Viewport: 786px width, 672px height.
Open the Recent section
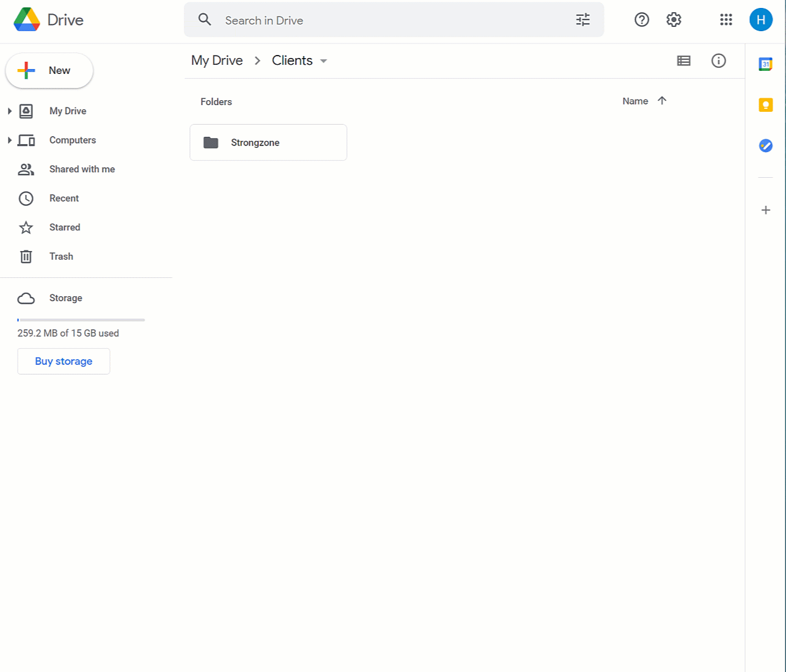(x=64, y=198)
